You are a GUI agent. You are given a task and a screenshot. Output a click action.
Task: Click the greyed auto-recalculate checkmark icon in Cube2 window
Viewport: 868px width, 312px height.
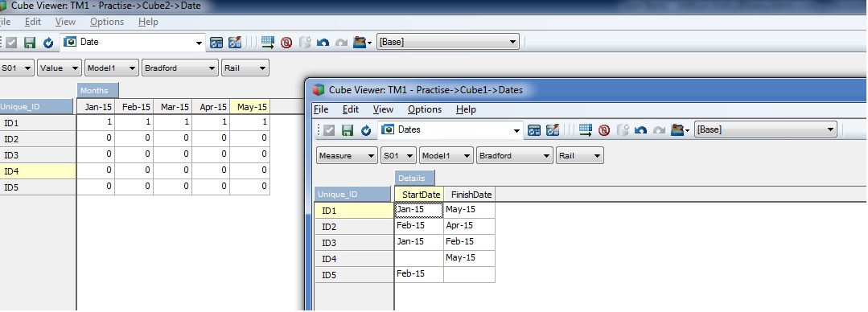[x=11, y=43]
